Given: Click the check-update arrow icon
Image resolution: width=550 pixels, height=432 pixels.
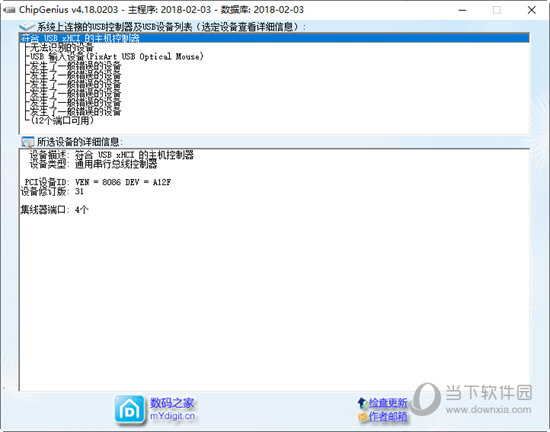Looking at the screenshot, I should point(363,403).
